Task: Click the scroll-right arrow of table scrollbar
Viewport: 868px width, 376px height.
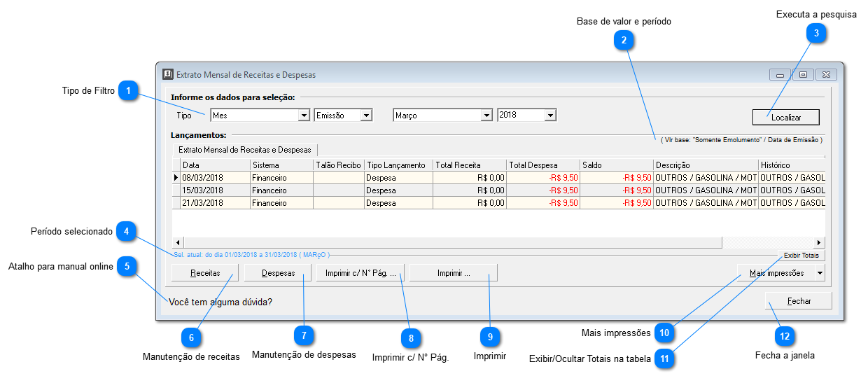Action: click(x=819, y=242)
